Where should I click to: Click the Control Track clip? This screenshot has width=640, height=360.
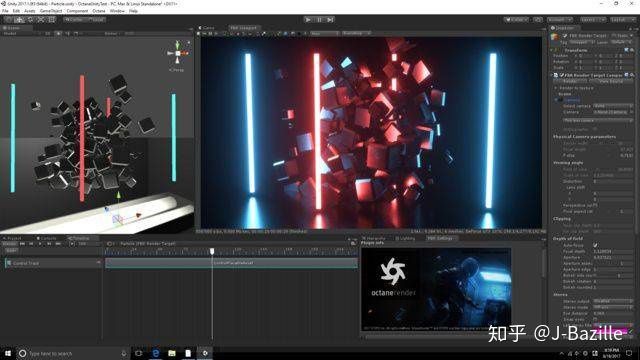(231, 263)
